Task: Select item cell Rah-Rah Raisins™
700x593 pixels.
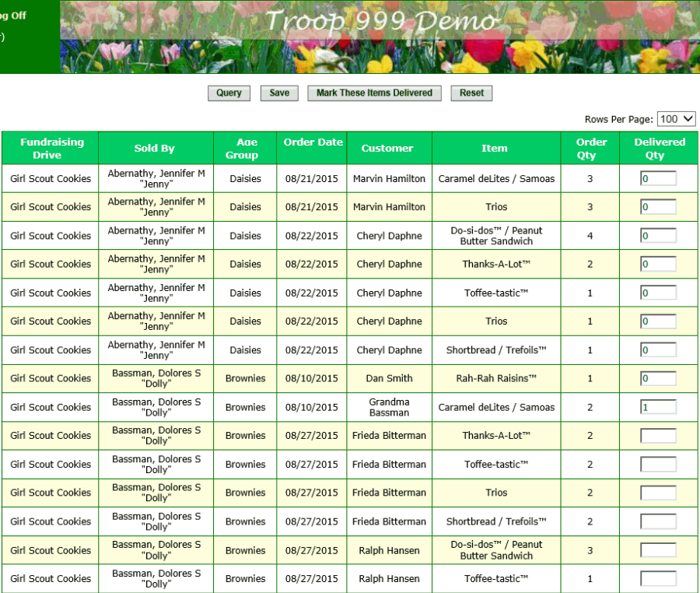Action: point(496,378)
